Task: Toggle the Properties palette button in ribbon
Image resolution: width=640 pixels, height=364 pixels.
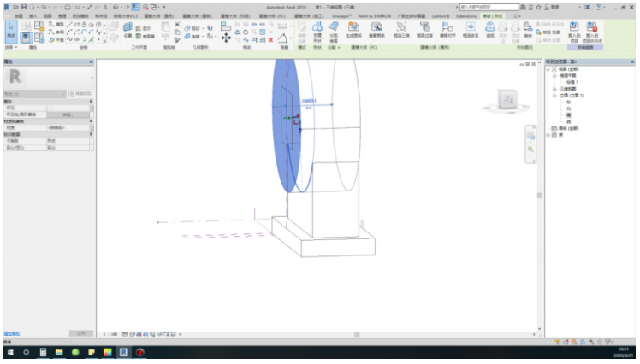Action: 26,38
